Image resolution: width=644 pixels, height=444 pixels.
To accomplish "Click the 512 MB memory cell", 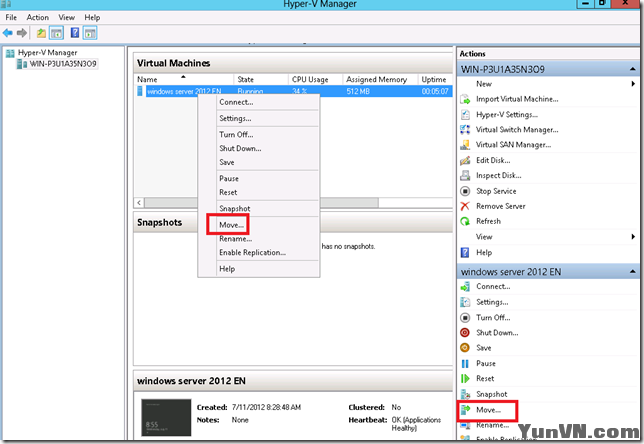I will (358, 91).
